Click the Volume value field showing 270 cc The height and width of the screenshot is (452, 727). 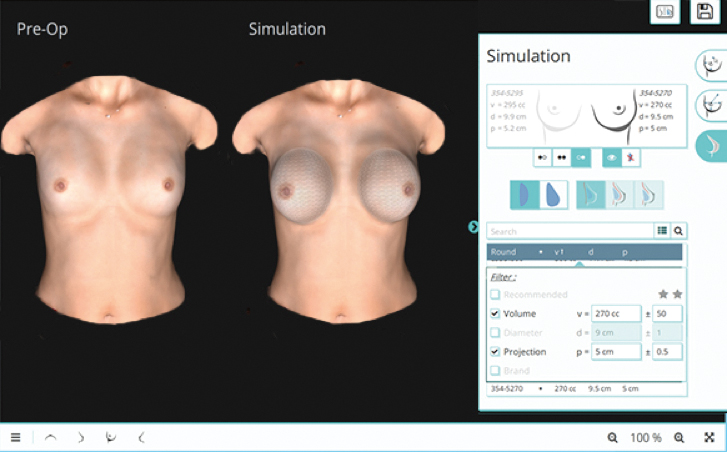pyautogui.click(x=615, y=314)
